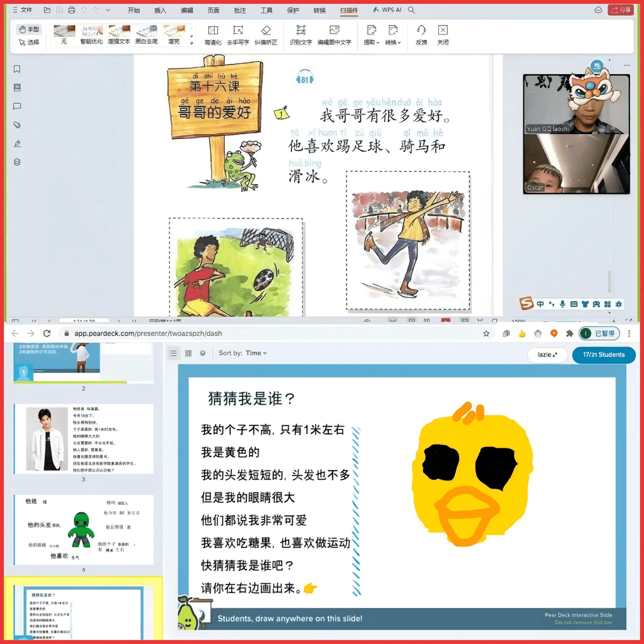Switch to the 插入 tab
The width and height of the screenshot is (644, 644).
[160, 10]
